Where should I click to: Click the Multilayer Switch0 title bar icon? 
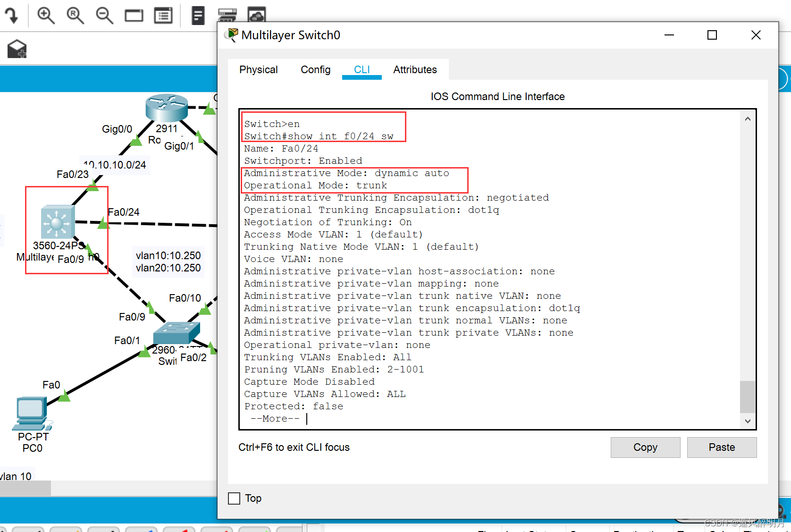(x=231, y=35)
